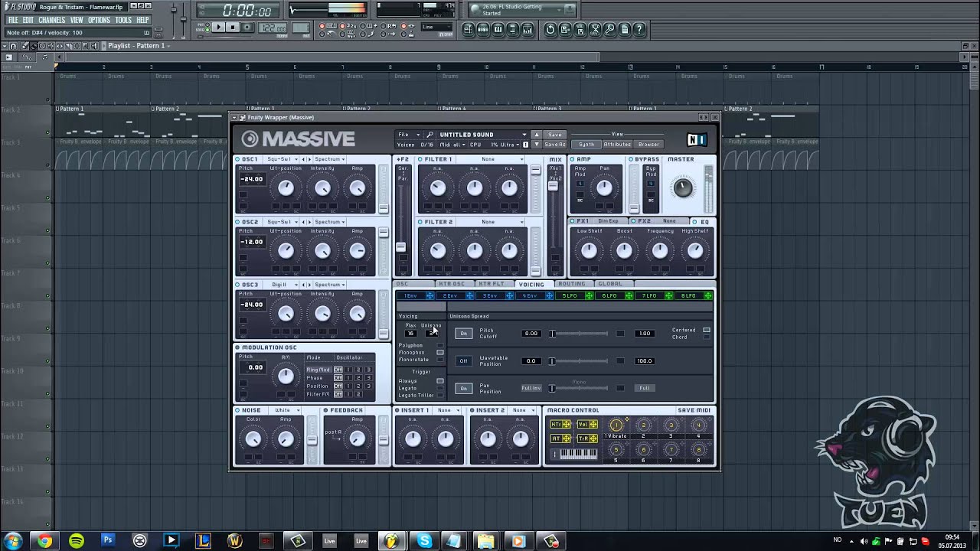Toggle Wavetable Position Off button

[x=463, y=361]
